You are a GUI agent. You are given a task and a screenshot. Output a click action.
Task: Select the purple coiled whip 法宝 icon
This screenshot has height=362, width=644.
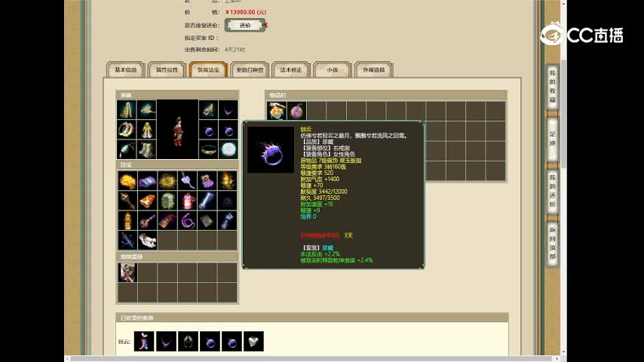click(187, 221)
